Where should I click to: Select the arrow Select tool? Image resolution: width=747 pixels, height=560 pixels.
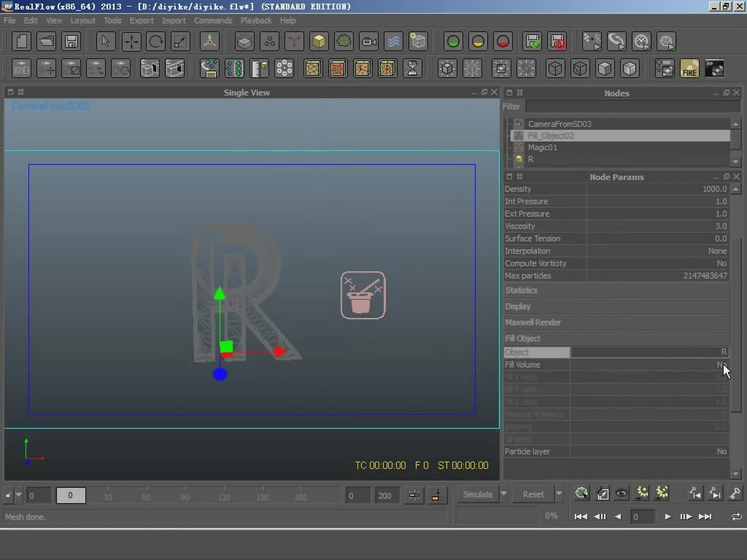coord(106,42)
